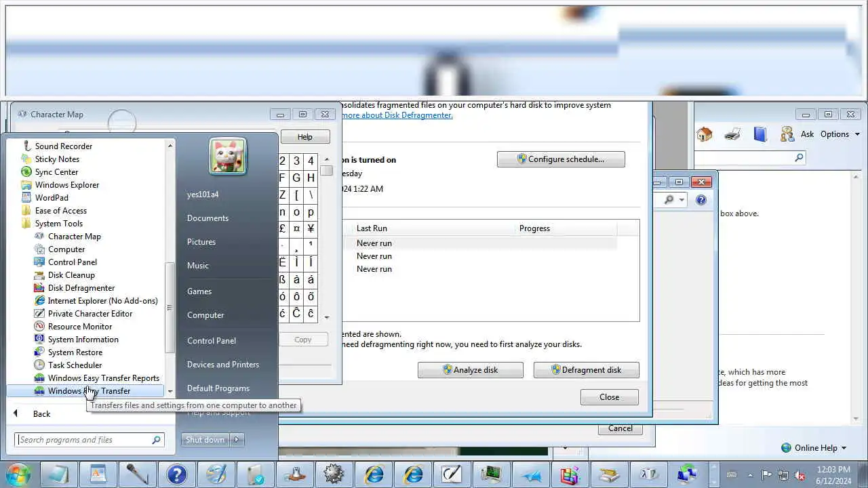This screenshot has width=868, height=488.
Task: Open Devices and Printers from Start menu
Action: [223, 365]
